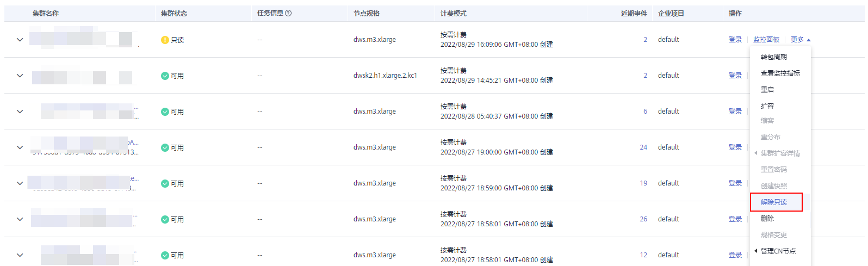
Task: Click 重启 in the more menu
Action: 767,89
